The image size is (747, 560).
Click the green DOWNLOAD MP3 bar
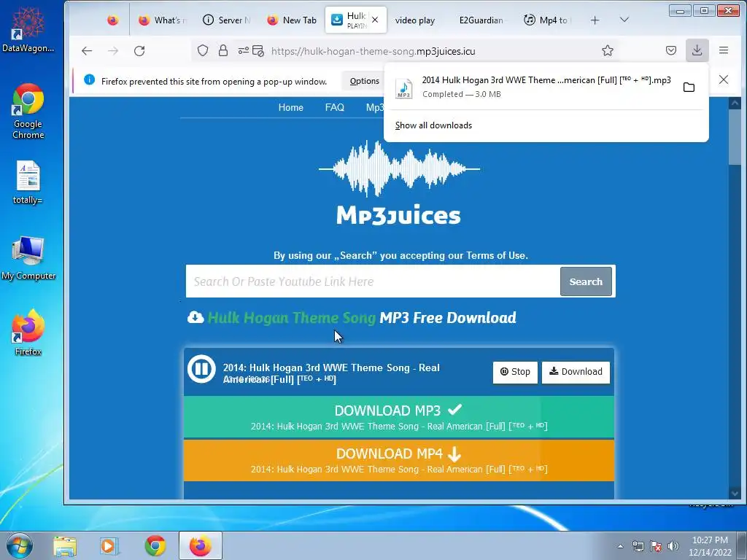[x=399, y=416]
